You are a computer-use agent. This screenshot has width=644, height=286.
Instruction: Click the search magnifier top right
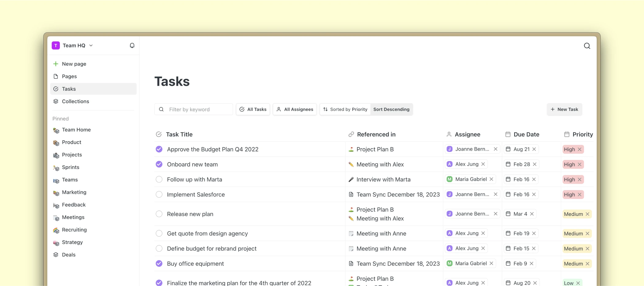click(587, 46)
